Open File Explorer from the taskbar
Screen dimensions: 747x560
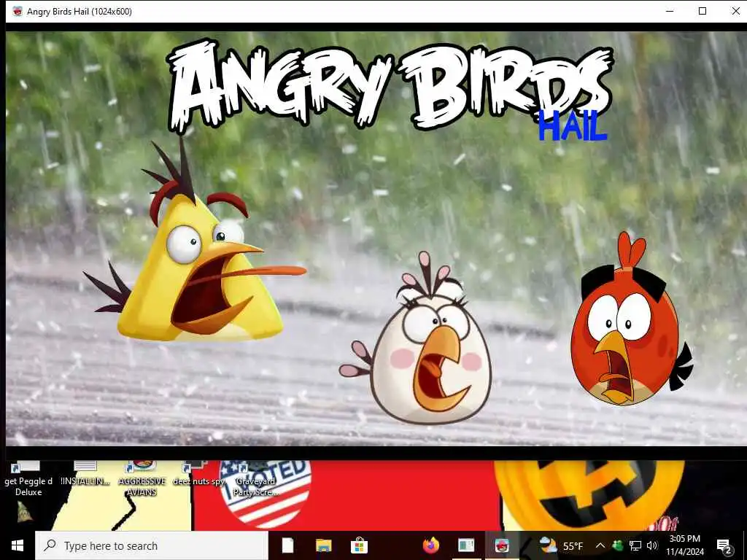tap(323, 545)
